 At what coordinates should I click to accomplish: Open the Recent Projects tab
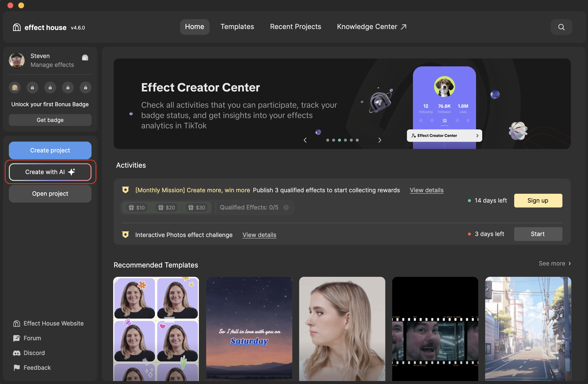pyautogui.click(x=295, y=27)
